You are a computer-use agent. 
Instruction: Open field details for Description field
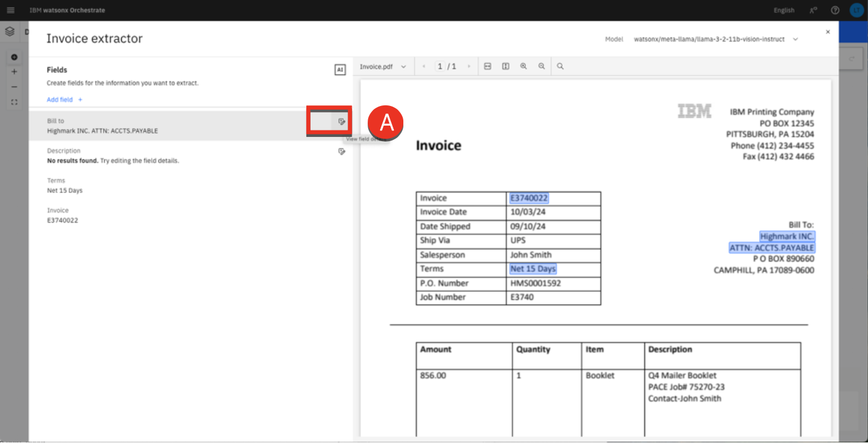[x=341, y=152]
